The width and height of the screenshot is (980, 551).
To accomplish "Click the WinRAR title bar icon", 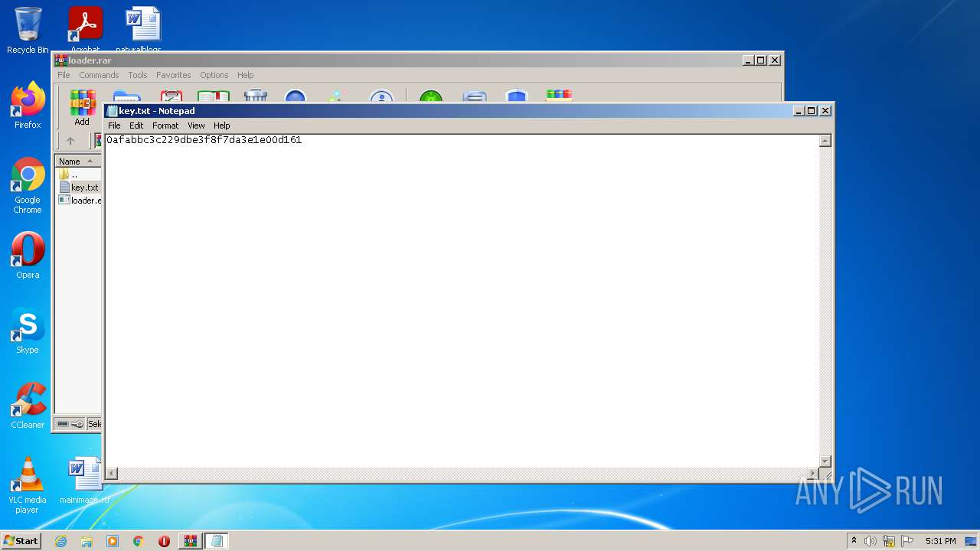I will tap(61, 60).
